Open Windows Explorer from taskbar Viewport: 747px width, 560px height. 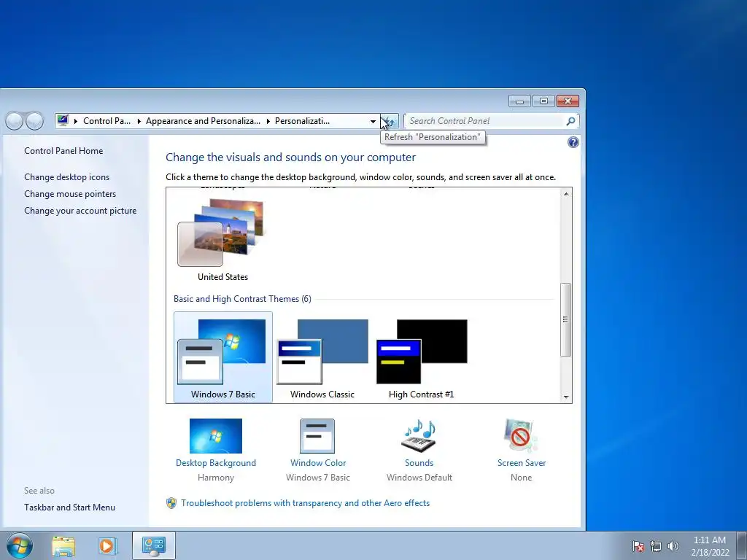(x=63, y=545)
